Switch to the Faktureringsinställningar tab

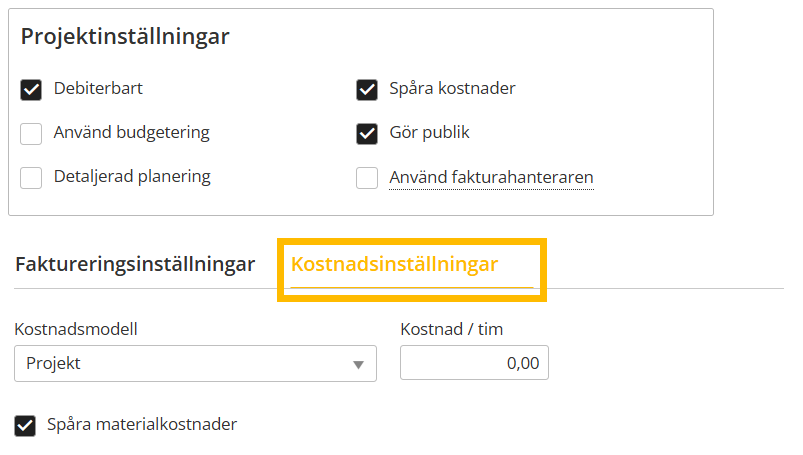pos(135,264)
